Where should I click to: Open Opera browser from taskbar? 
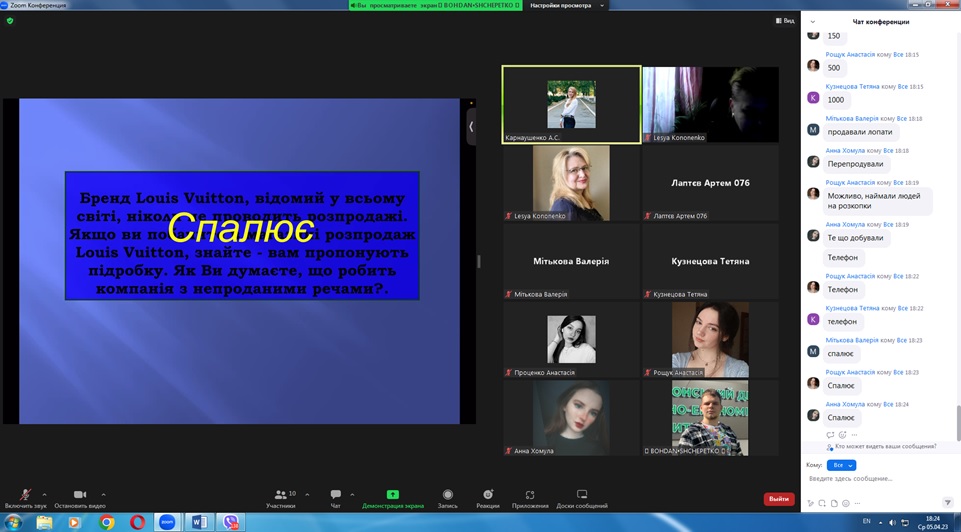click(137, 522)
